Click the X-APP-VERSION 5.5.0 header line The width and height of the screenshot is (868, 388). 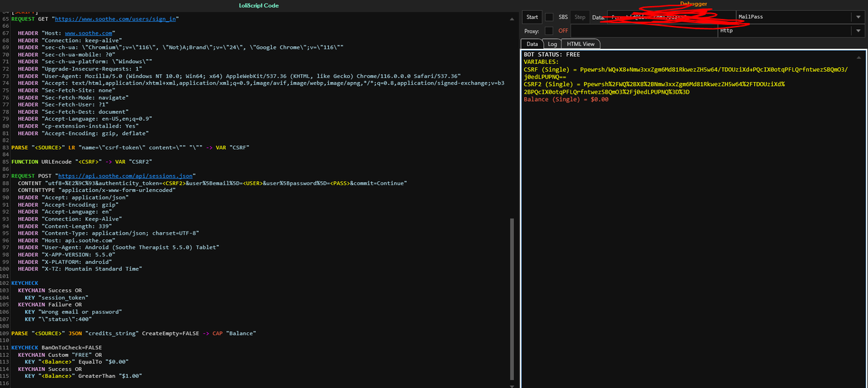(66, 254)
